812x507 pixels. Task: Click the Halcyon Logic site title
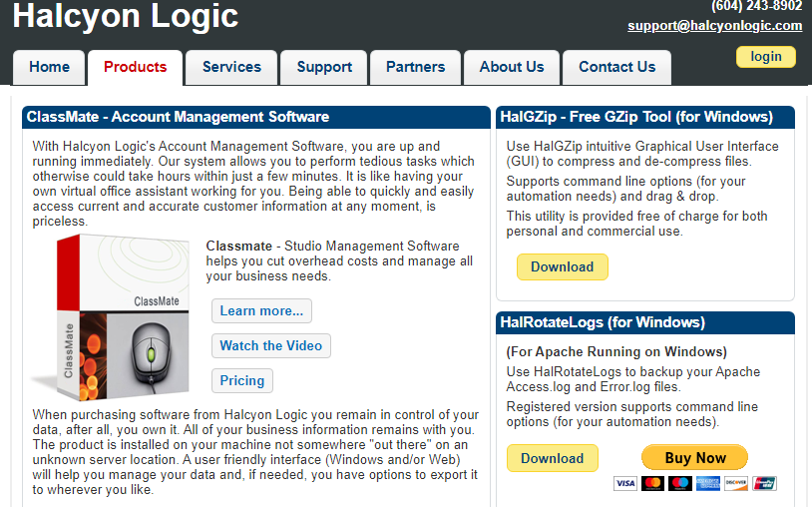126,16
